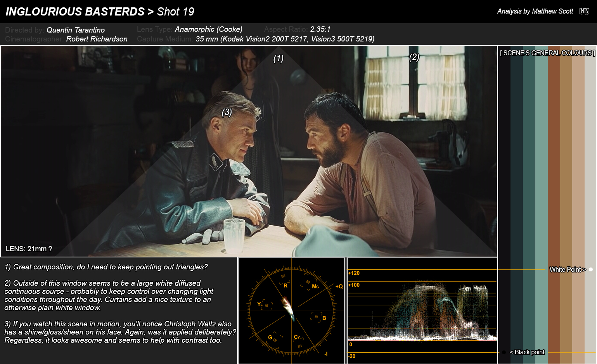Click the '-I' axis label on vectorscope

(x=326, y=354)
